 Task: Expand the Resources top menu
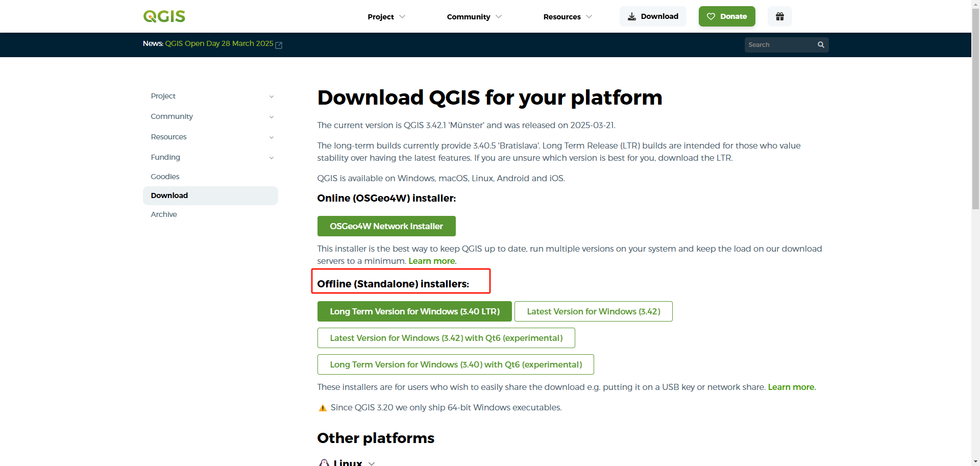click(x=568, y=17)
